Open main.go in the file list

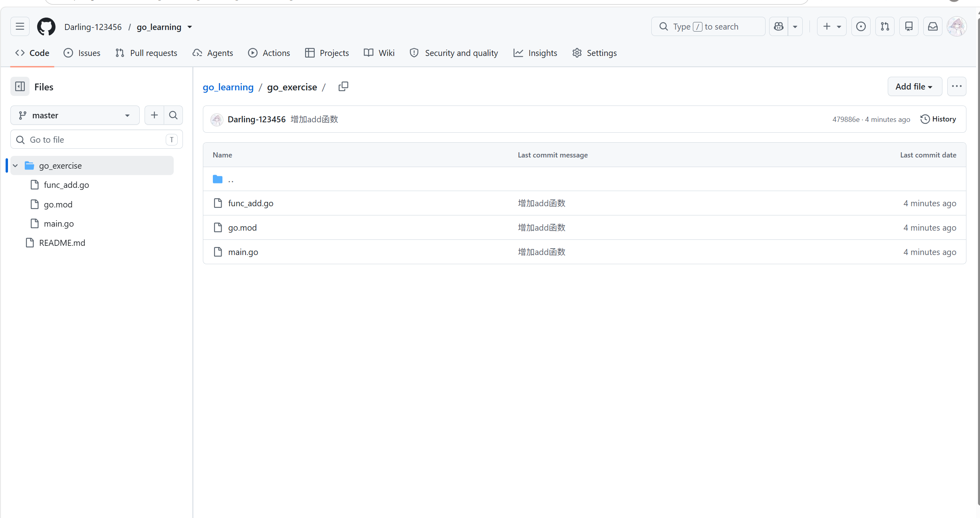[243, 252]
